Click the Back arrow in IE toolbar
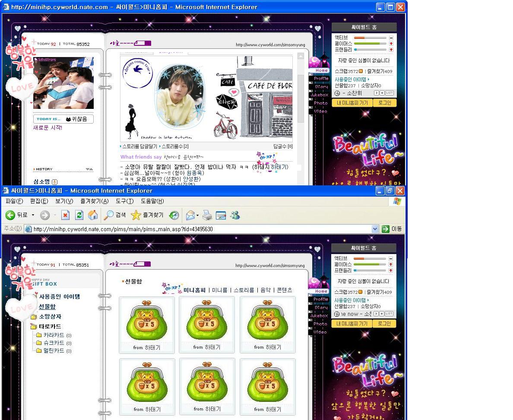513x420 pixels. [10, 215]
